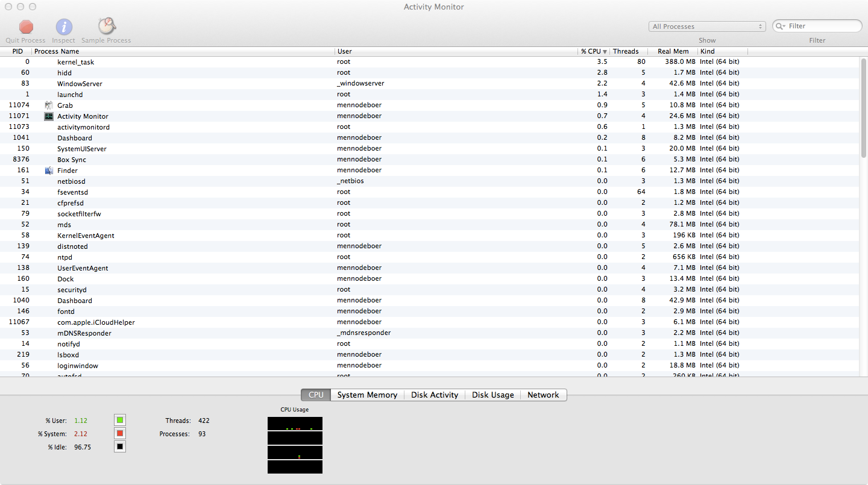Select the socketfilterfw process
The width and height of the screenshot is (868, 485).
[430, 214]
